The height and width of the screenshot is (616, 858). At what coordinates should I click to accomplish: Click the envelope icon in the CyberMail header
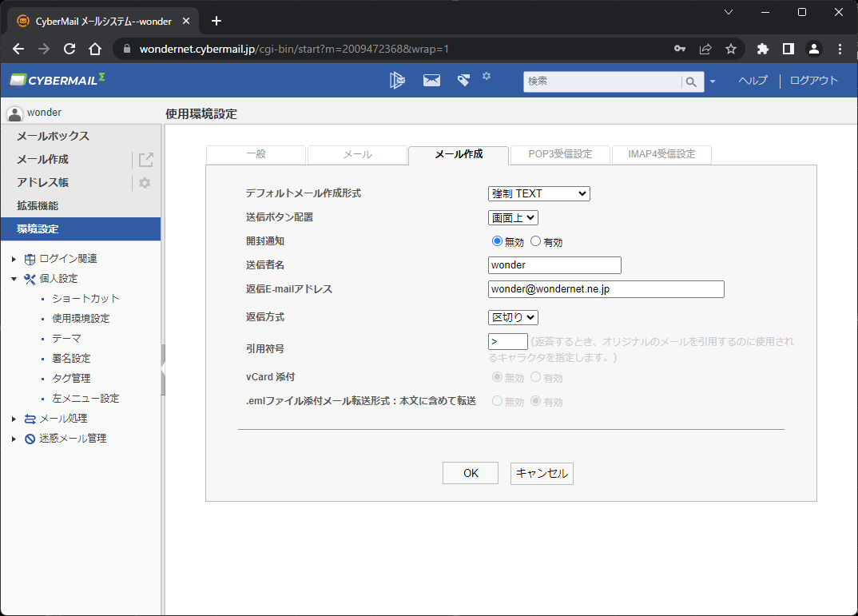431,81
